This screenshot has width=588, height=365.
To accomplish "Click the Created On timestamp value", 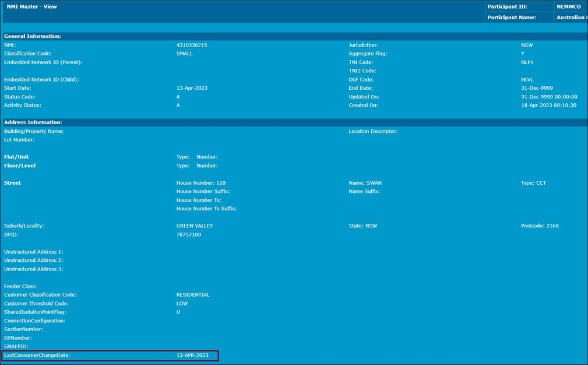I will pyautogui.click(x=548, y=106).
